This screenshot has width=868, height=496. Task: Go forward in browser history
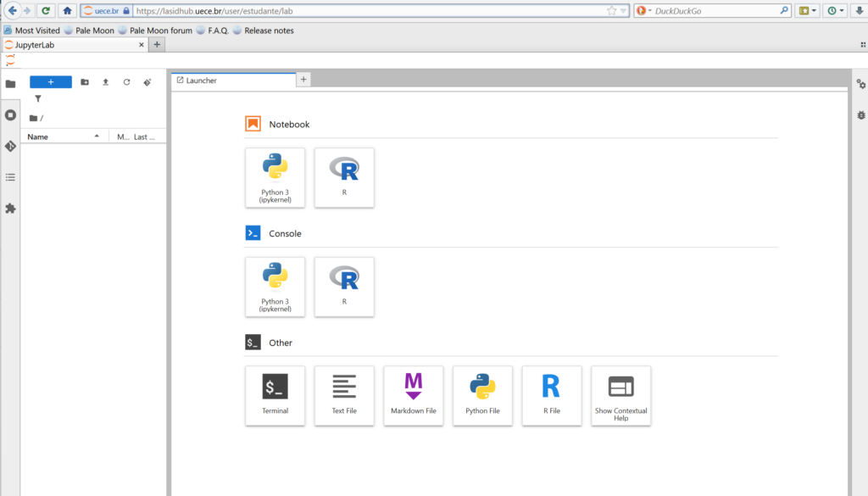click(28, 10)
